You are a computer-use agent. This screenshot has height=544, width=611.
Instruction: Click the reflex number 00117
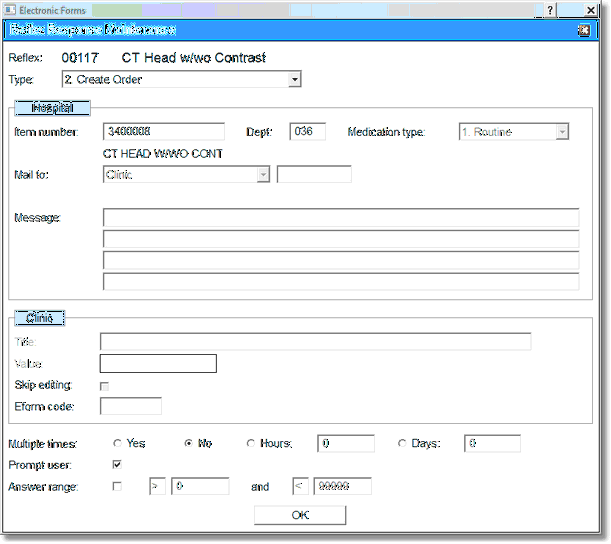pyautogui.click(x=80, y=58)
